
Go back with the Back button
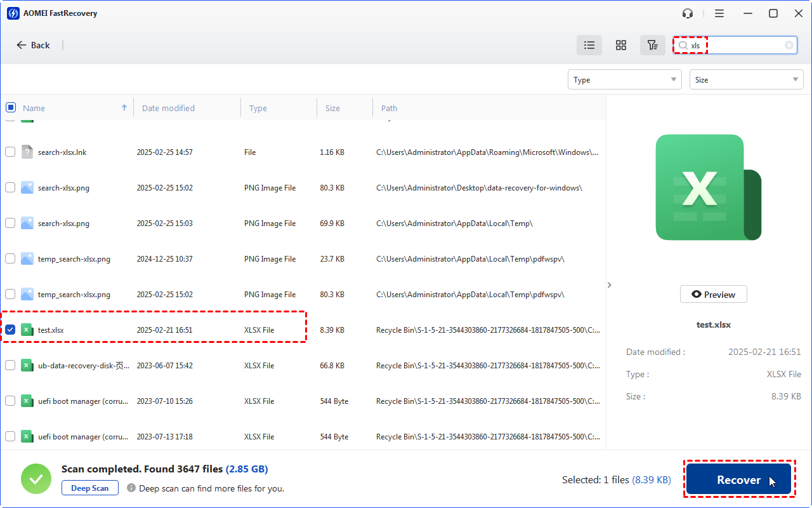33,45
